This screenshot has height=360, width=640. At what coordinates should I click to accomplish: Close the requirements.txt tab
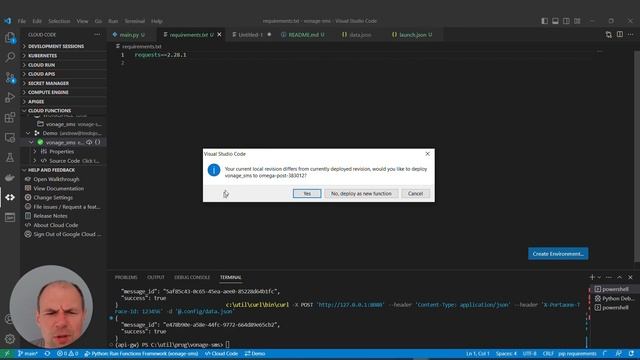(220, 35)
